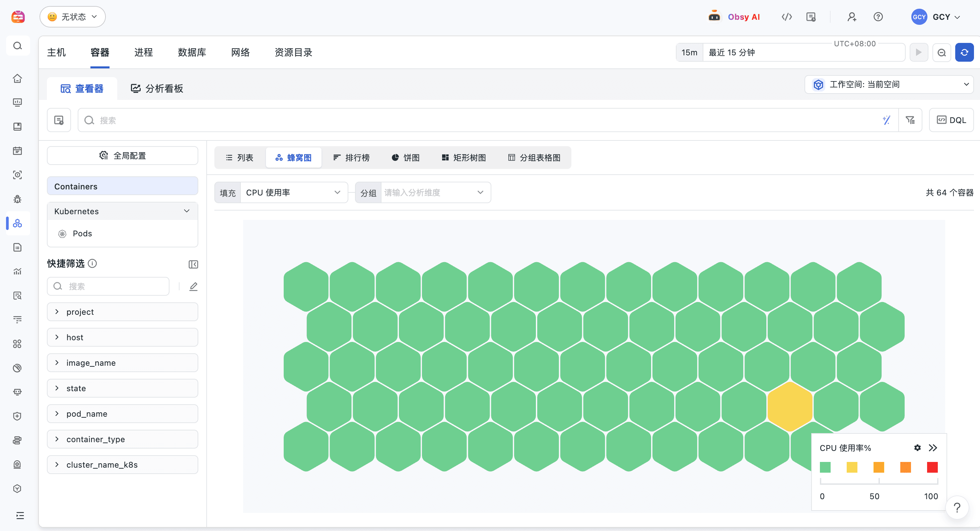Expand the pod_name filter
The width and height of the screenshot is (980, 531).
pos(123,414)
